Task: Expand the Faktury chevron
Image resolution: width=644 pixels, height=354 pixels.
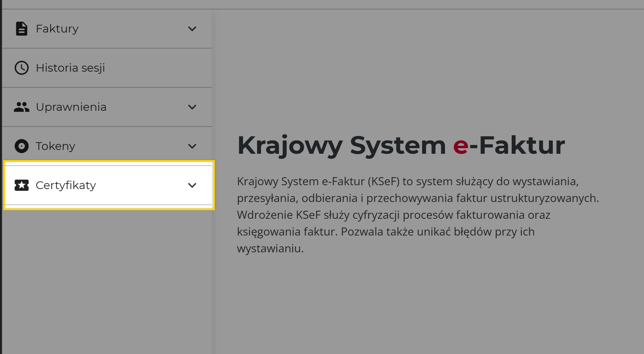Action: tap(192, 29)
